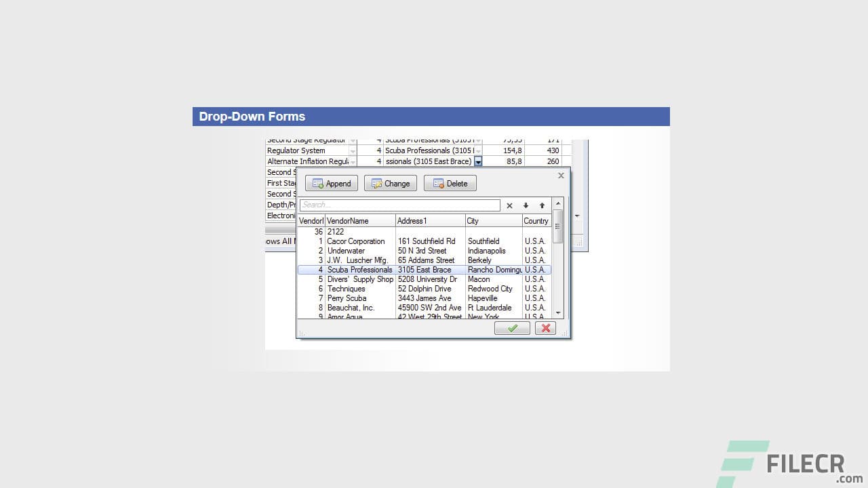Click the Append button's green plus list icon
The image size is (868, 488).
click(x=317, y=183)
